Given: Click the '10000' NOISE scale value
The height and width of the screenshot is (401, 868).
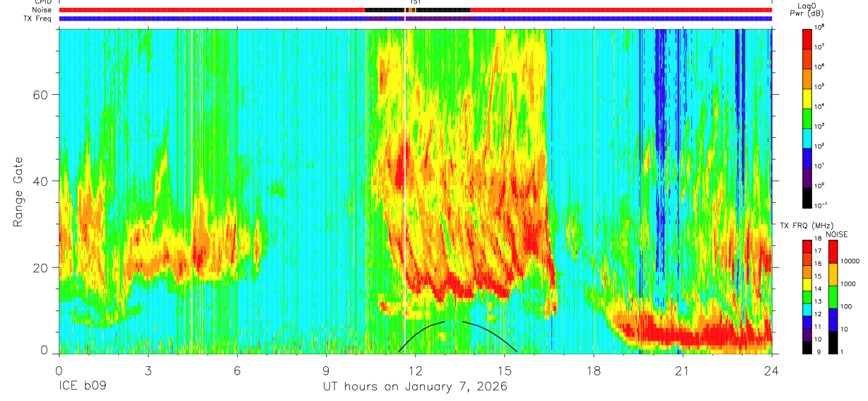Looking at the screenshot, I should 849,262.
